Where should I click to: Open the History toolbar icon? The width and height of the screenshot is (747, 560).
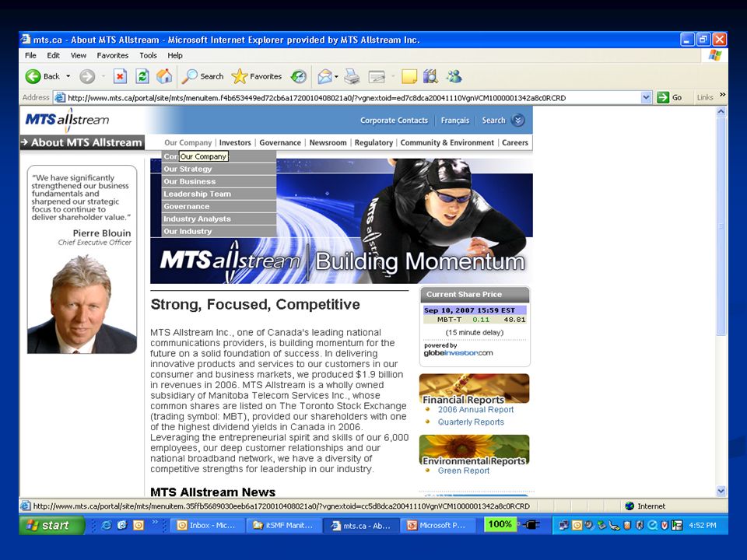[299, 76]
